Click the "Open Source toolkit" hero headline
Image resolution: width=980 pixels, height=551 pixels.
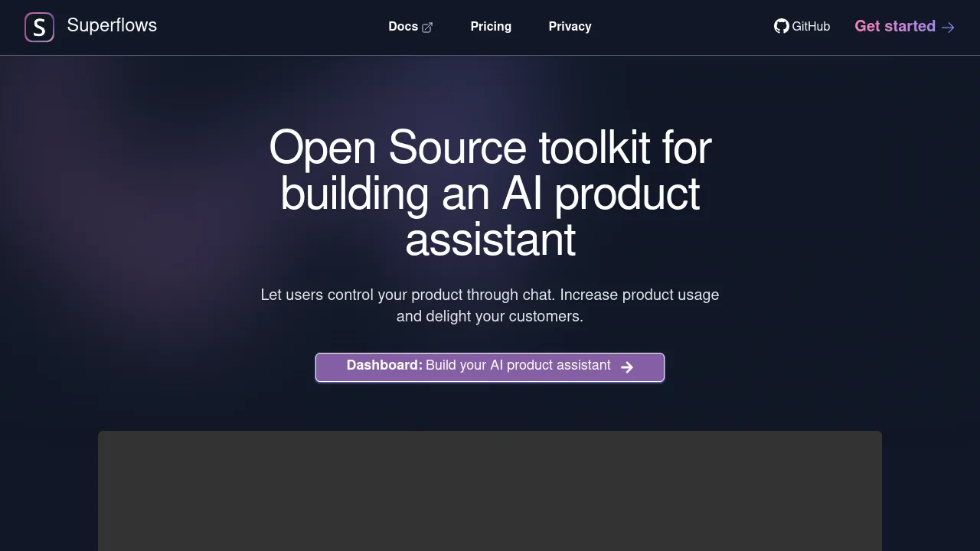[490, 193]
